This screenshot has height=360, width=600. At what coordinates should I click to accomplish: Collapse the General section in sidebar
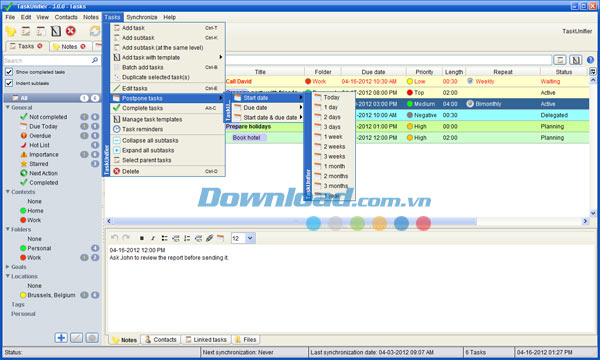point(8,108)
